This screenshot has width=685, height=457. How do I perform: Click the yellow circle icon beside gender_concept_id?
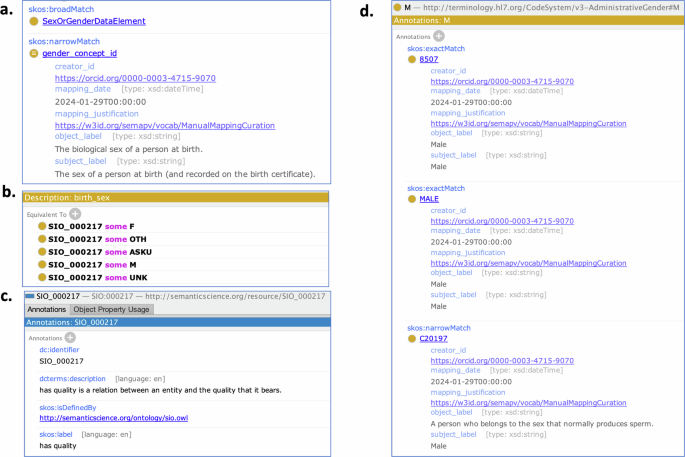[34, 52]
